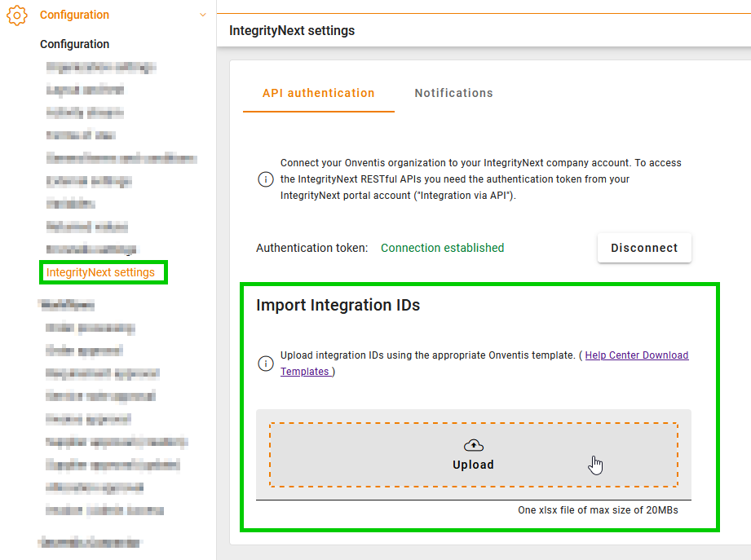
Task: Click info icon beside IntegrityNext connection description
Action: (265, 179)
